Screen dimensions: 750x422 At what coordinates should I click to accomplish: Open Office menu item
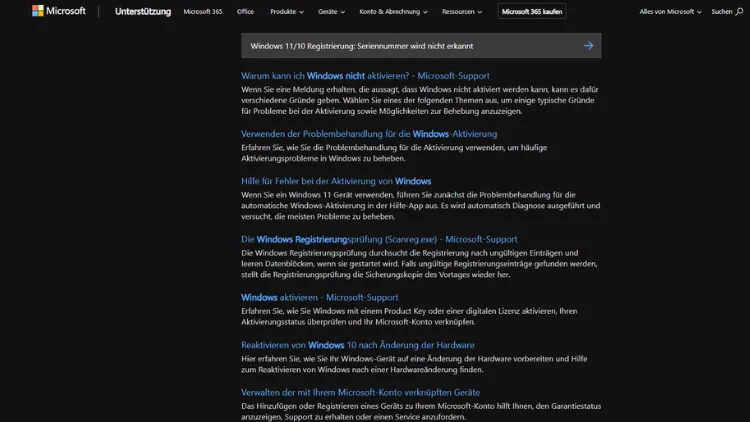click(245, 11)
